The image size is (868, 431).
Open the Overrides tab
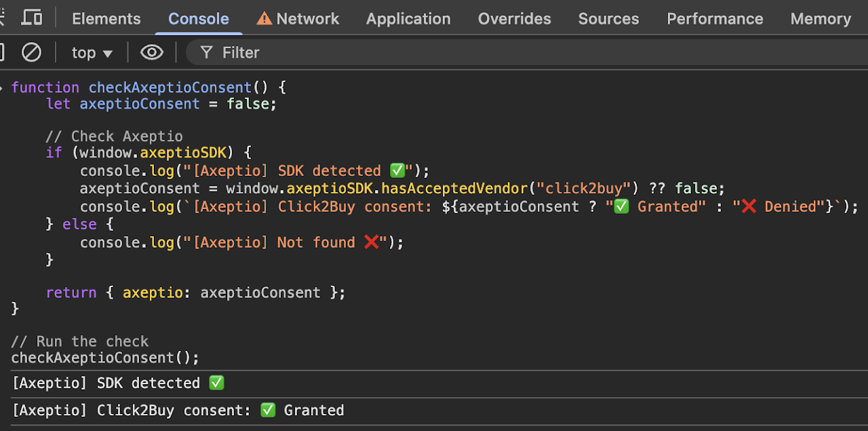(515, 19)
